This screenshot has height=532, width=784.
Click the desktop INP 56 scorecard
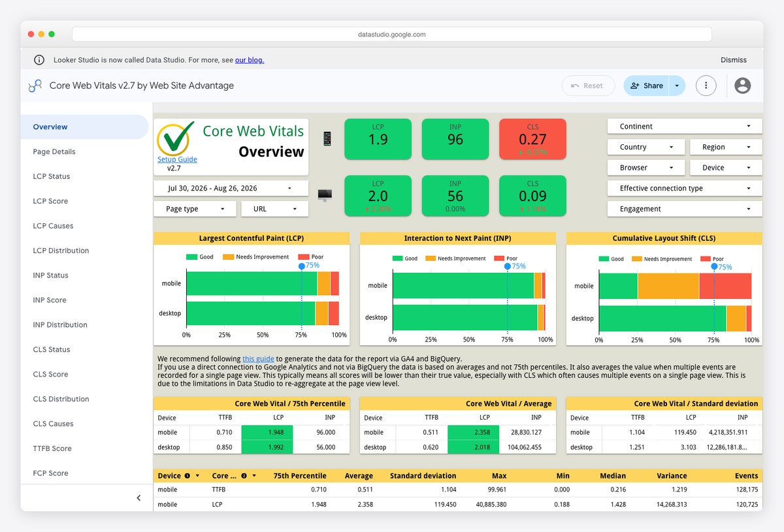(455, 196)
